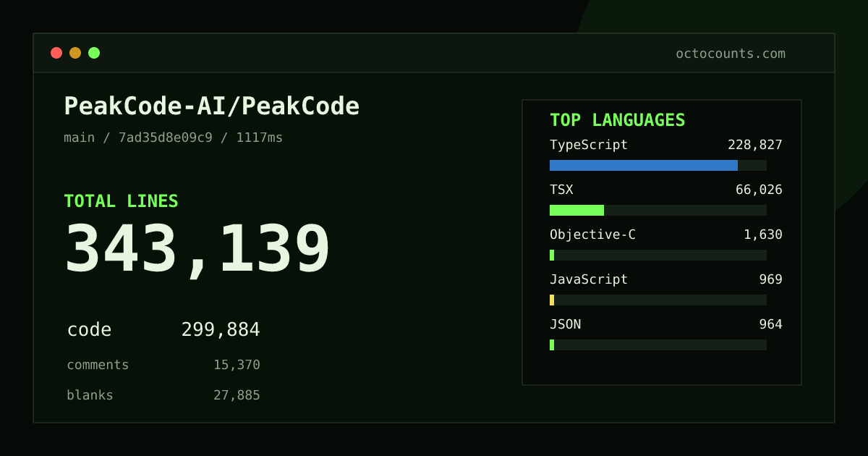Screen dimensions: 868x456
Task: Select the TypeScript language label
Action: pos(589,145)
